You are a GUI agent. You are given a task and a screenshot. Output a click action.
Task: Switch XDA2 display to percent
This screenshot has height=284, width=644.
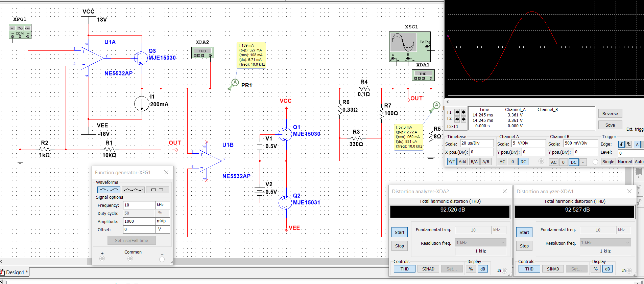[x=471, y=269]
